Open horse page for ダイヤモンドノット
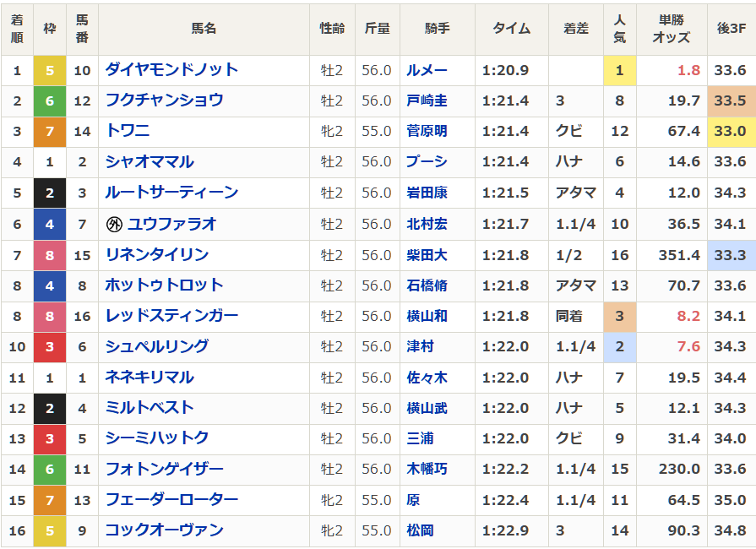Screen dimensions: 756x549 pos(171,70)
